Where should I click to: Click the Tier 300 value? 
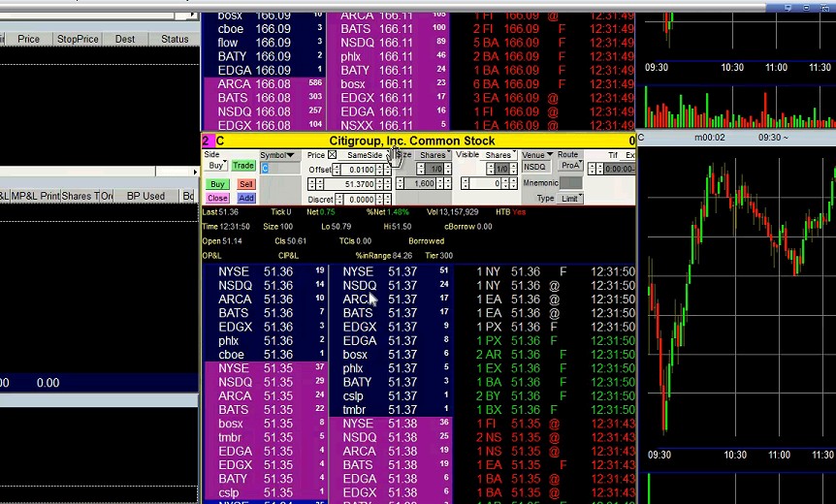coord(438,255)
